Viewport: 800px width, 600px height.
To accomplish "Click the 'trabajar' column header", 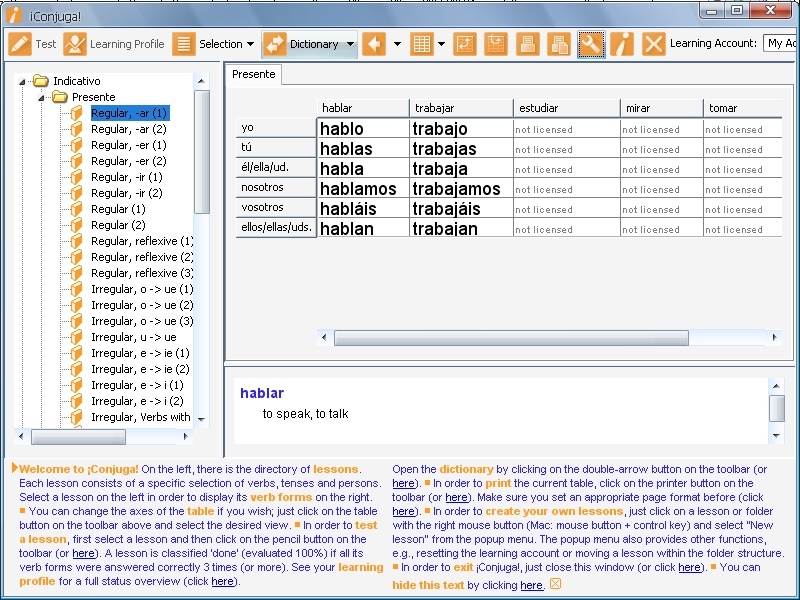I will [x=461, y=108].
